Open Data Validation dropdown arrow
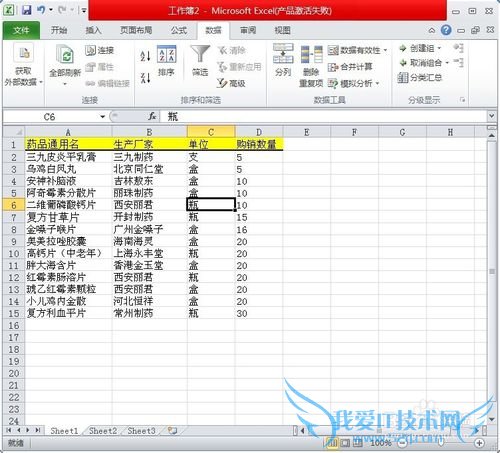Viewport: 500px width, 453px height. coord(385,51)
